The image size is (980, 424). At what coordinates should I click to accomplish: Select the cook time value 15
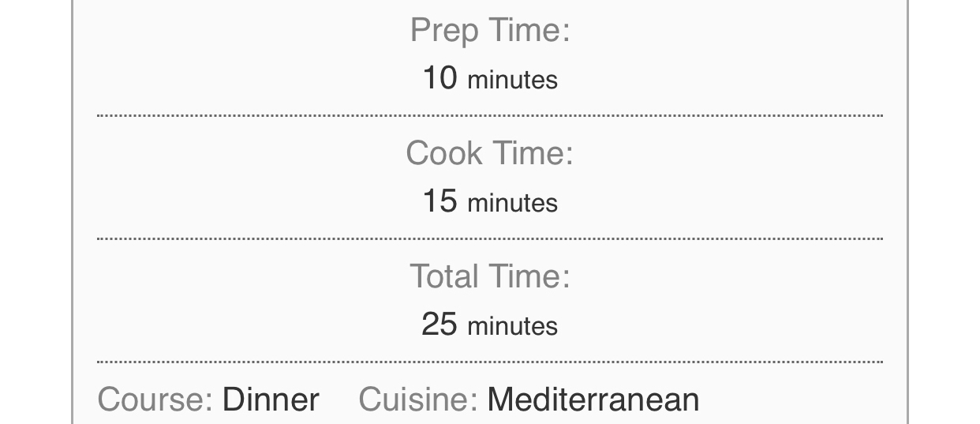440,201
